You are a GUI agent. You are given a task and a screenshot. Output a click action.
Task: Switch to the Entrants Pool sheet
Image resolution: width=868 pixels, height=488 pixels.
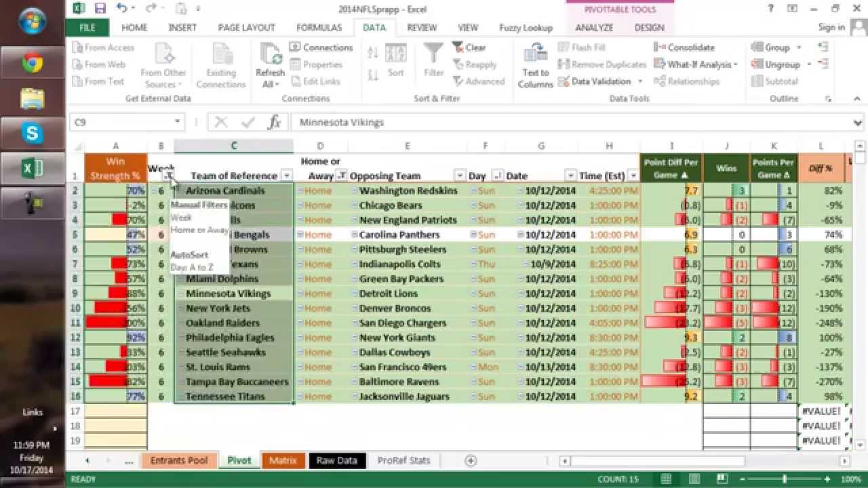[179, 460]
